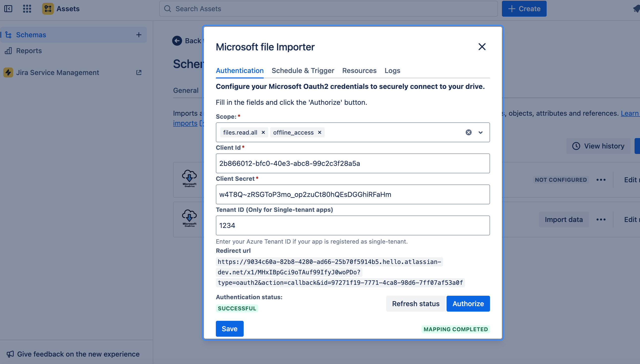Open the ellipsis menu next to Not Configured
The height and width of the screenshot is (364, 640).
[x=601, y=180]
